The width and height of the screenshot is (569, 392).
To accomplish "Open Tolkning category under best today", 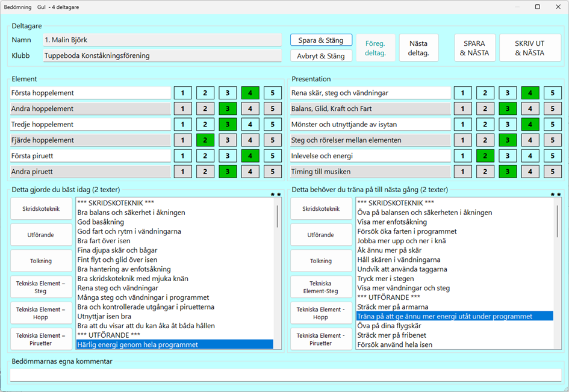I will (x=41, y=261).
